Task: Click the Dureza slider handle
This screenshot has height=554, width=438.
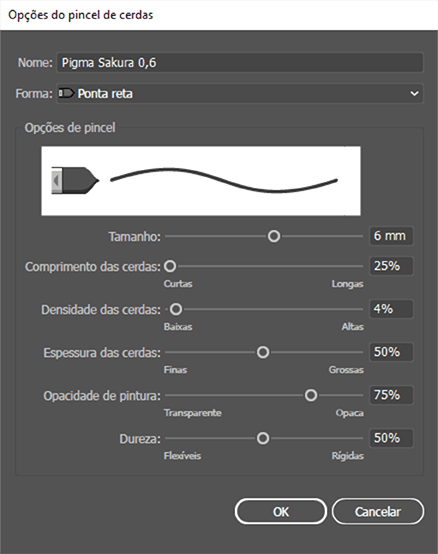Action: click(x=263, y=438)
